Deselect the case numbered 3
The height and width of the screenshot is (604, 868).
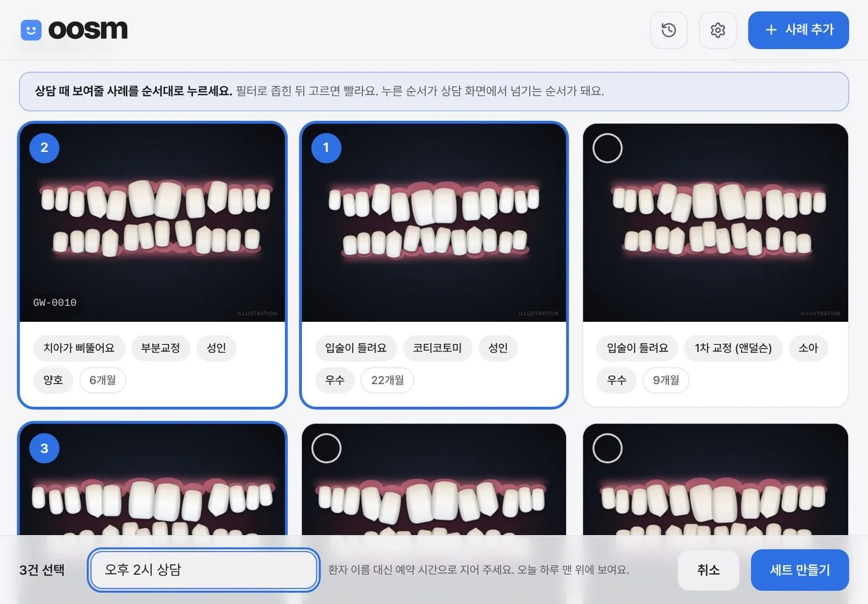click(44, 448)
